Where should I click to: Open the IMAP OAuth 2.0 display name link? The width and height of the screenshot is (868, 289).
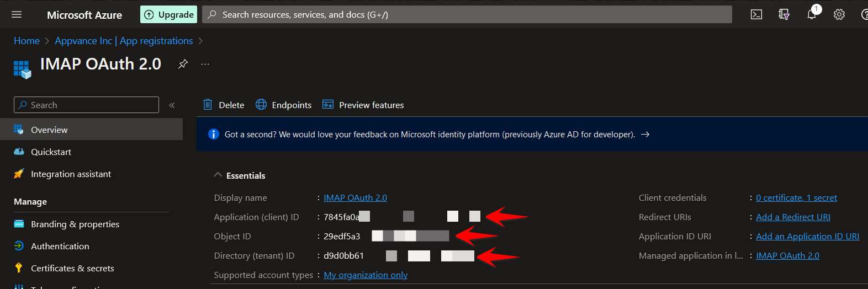point(355,197)
